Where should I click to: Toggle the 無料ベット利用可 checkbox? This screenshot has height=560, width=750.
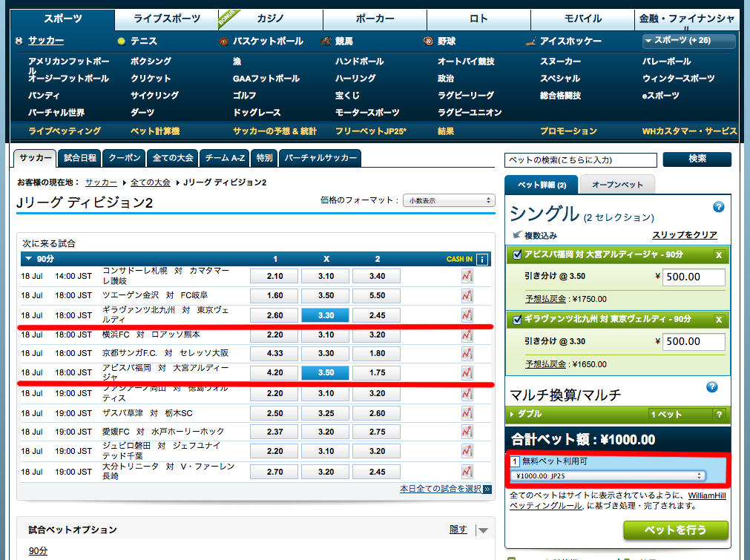tap(515, 462)
